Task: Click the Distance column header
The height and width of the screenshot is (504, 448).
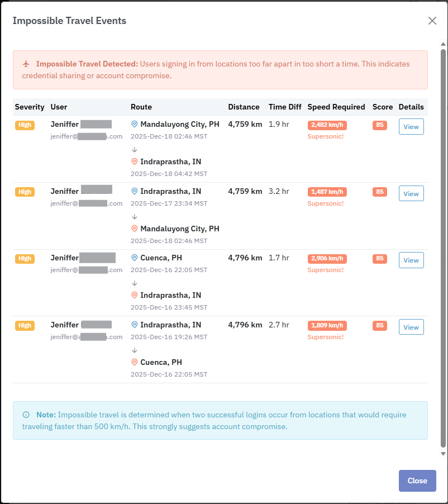Action: pos(244,107)
